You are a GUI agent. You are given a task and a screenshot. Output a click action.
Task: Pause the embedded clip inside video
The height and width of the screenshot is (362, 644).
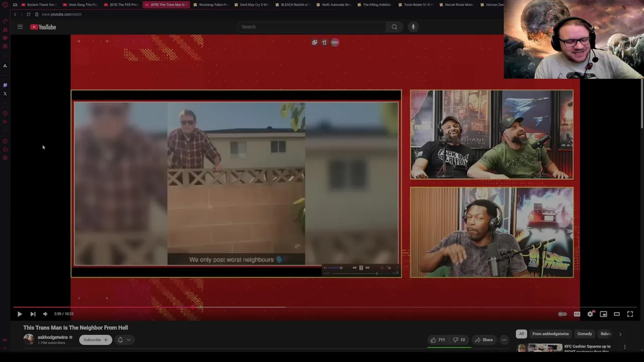pyautogui.click(x=361, y=268)
